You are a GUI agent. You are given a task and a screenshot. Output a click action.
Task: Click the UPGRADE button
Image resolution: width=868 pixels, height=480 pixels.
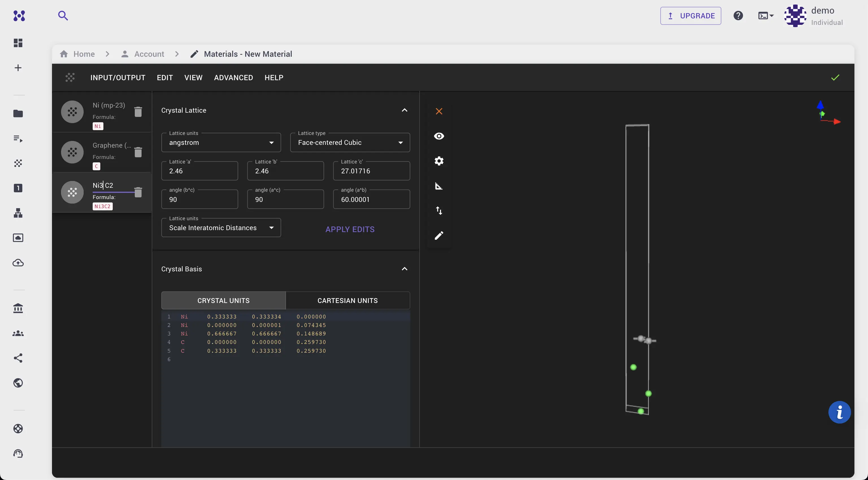[x=691, y=16]
